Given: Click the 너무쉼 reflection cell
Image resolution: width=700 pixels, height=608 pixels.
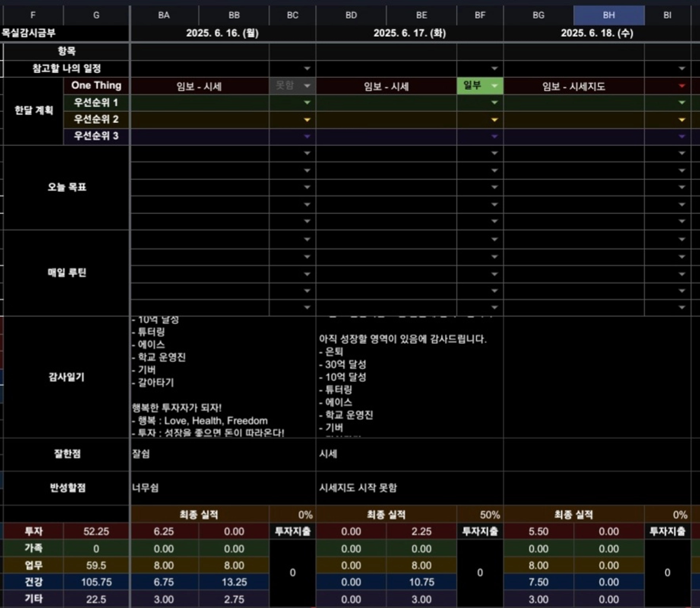Looking at the screenshot, I should click(145, 488).
